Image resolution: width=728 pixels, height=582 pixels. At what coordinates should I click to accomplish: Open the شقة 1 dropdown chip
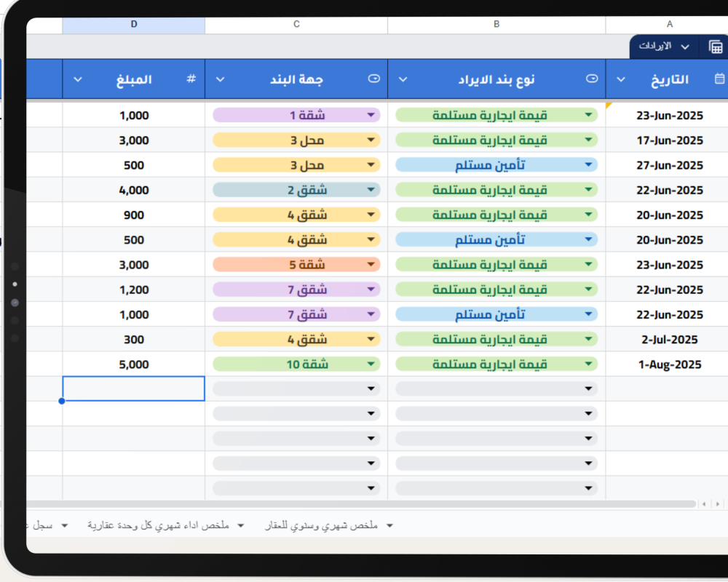point(296,115)
